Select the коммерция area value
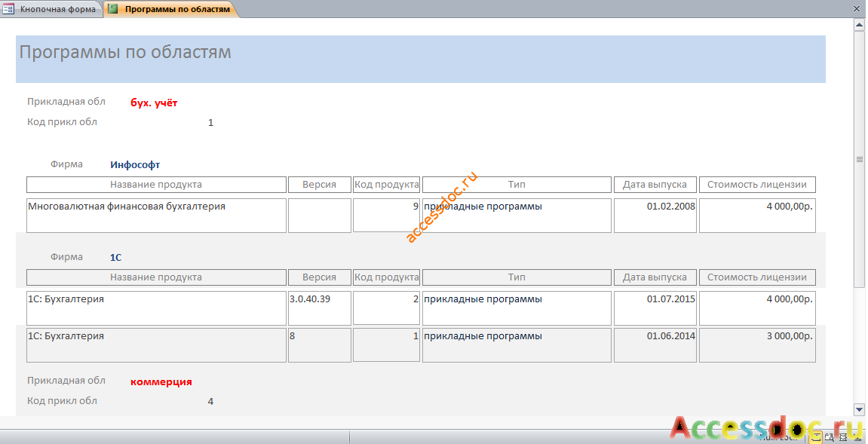 click(x=161, y=381)
